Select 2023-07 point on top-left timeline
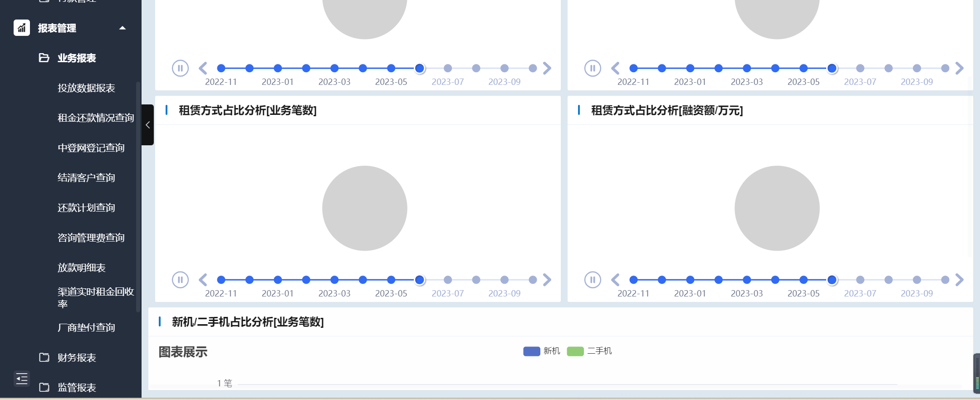980x400 pixels. pyautogui.click(x=448, y=68)
